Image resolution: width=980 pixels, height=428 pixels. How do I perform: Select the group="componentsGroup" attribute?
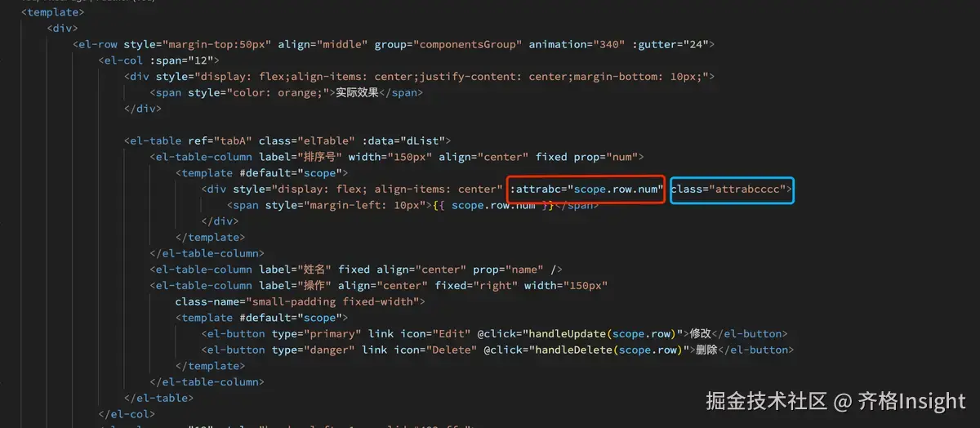coord(447,44)
